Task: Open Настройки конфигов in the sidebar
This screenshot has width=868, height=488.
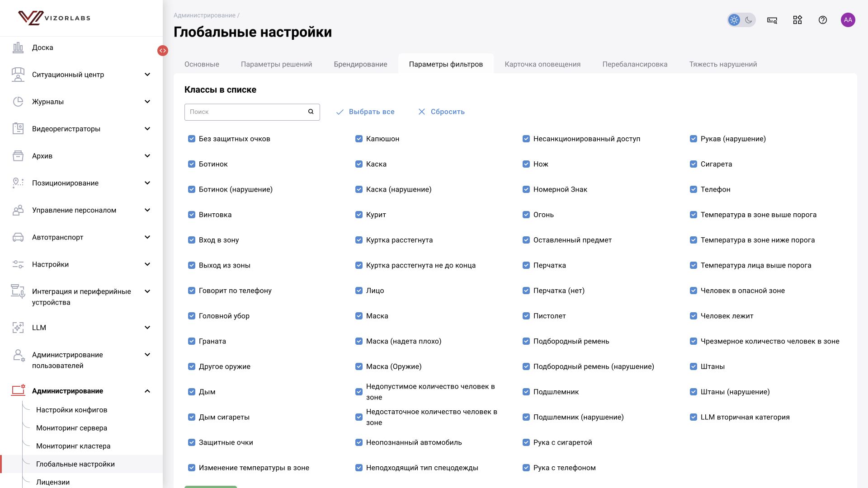Action: point(71,410)
